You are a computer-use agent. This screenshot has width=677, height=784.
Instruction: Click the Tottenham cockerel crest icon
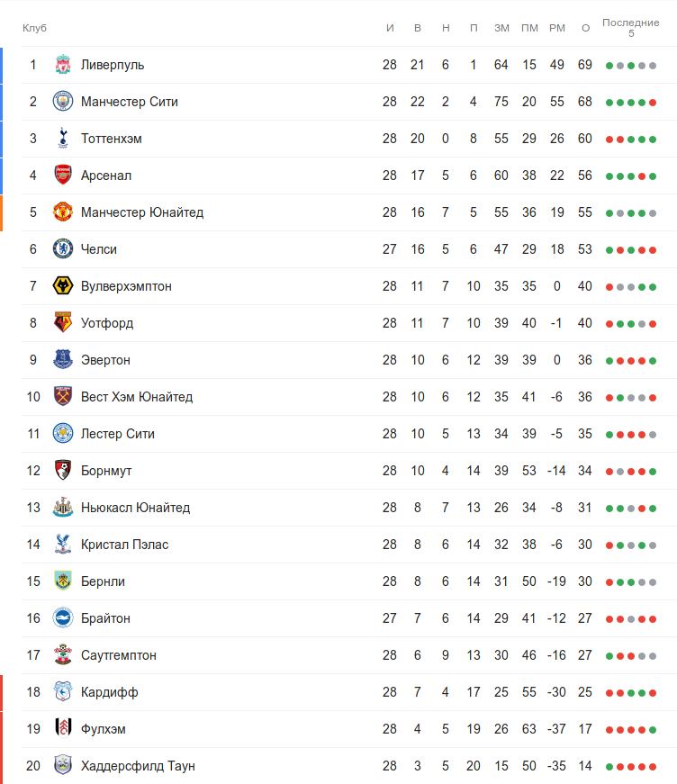coord(62,139)
